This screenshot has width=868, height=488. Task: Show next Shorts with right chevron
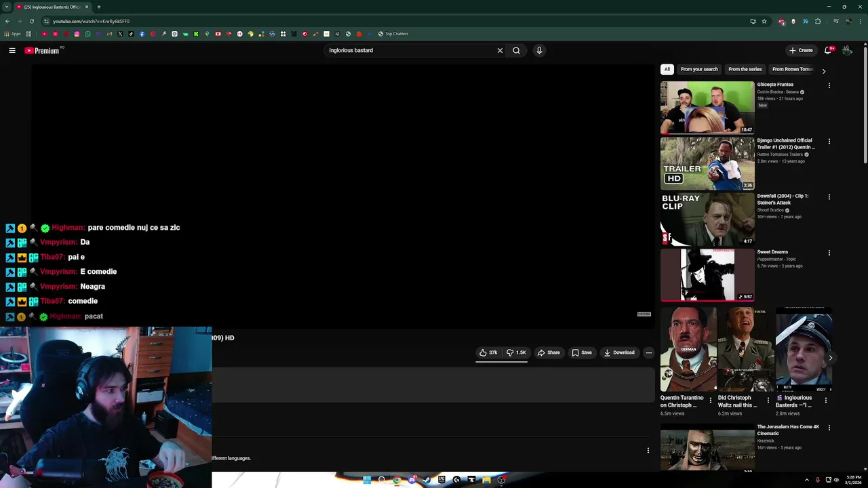(x=830, y=358)
